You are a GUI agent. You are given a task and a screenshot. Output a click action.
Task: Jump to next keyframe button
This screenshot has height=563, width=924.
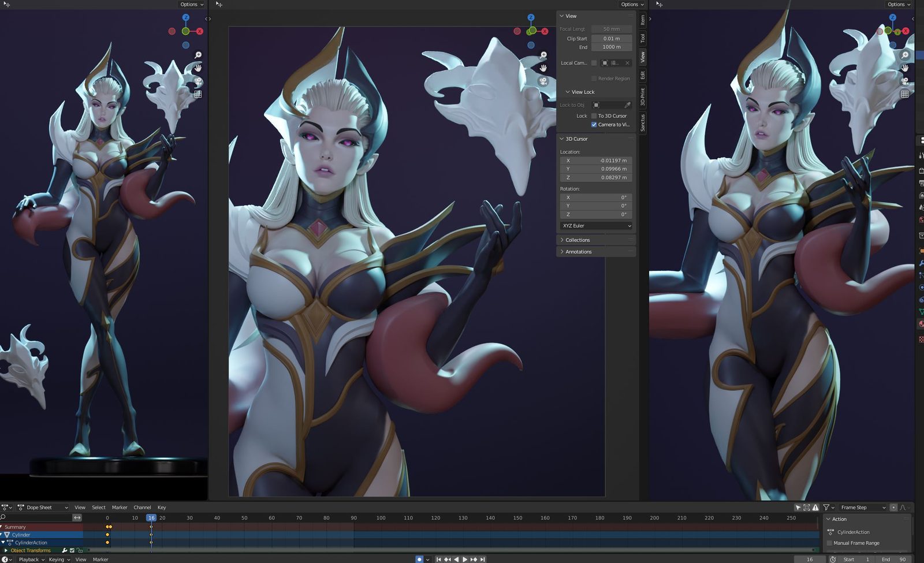pyautogui.click(x=474, y=560)
